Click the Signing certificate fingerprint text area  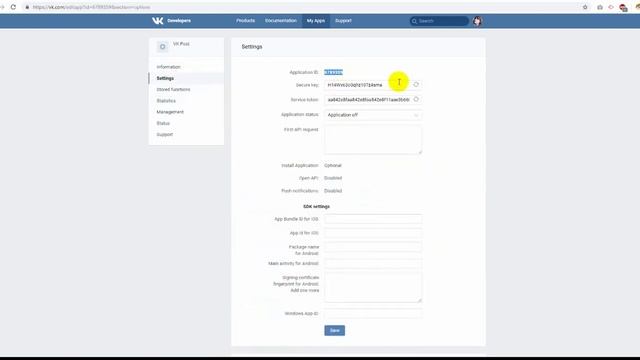coord(373,288)
